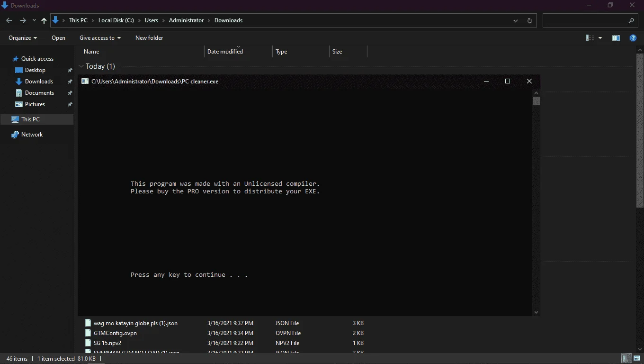Click the Open toolbar command
Viewport: 644px width, 364px height.
[x=58, y=38]
